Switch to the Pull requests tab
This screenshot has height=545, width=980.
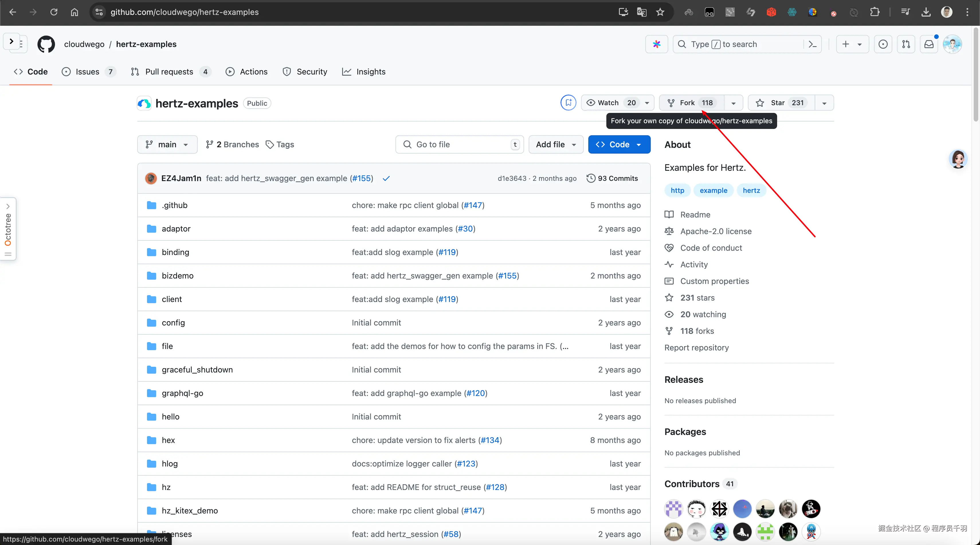pyautogui.click(x=169, y=72)
